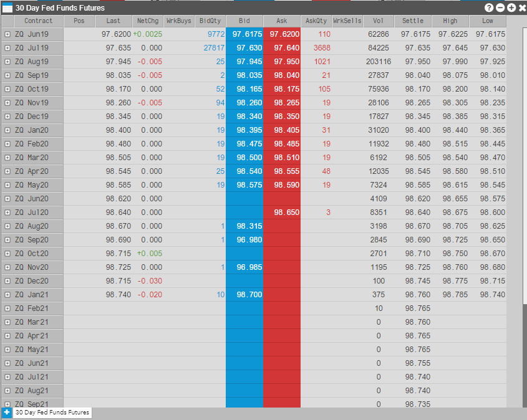Click the 98.700 bid for ZQ Jan21
Screen dimensions: 527x420
[244, 295]
